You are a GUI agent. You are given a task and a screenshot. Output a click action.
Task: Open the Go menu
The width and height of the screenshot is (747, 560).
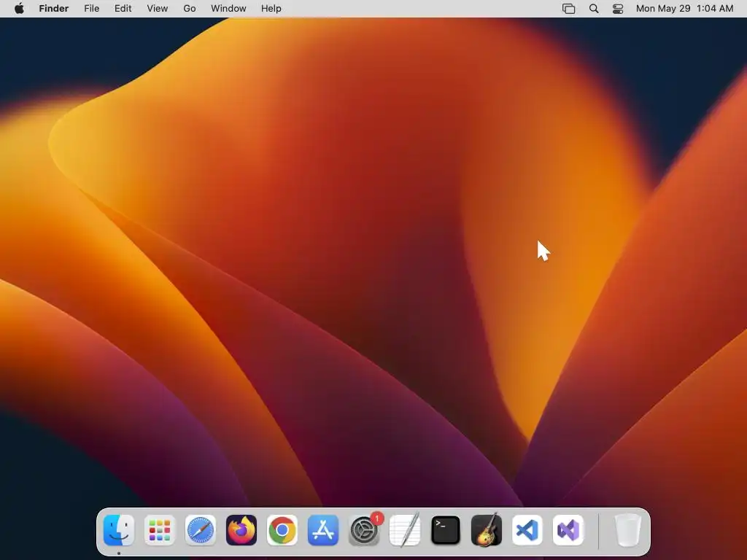pos(190,9)
